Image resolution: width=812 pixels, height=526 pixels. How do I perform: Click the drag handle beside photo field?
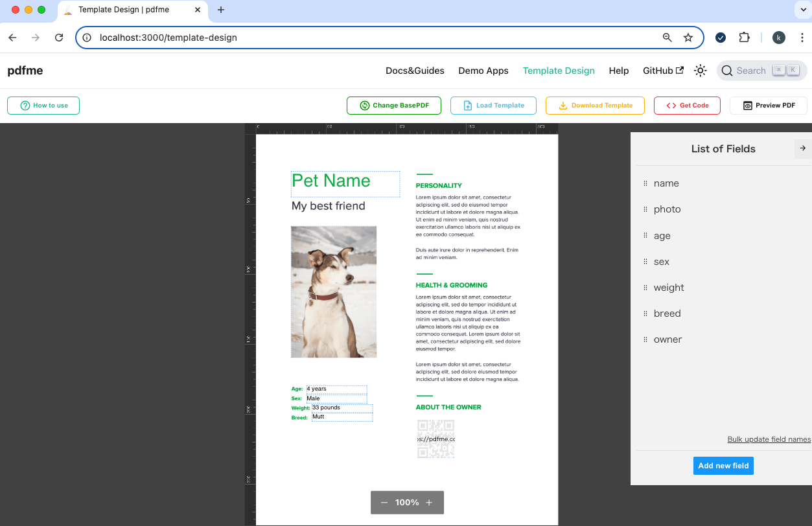click(x=645, y=209)
